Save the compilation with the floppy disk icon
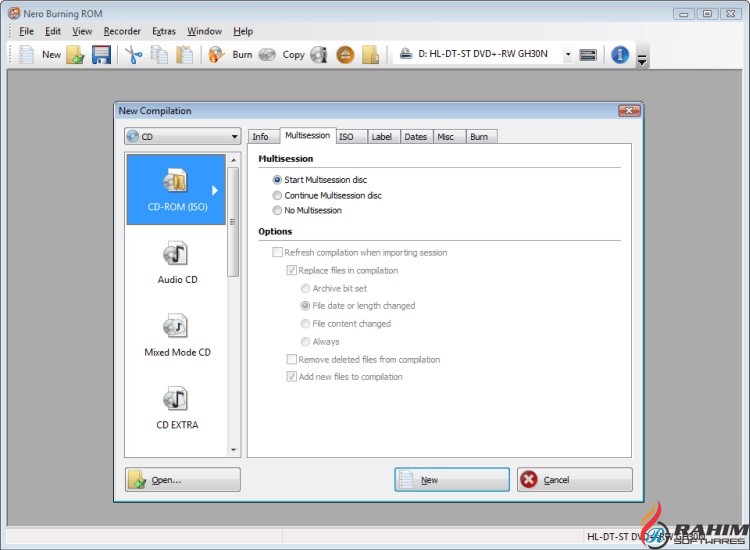The height and width of the screenshot is (550, 750). (101, 55)
